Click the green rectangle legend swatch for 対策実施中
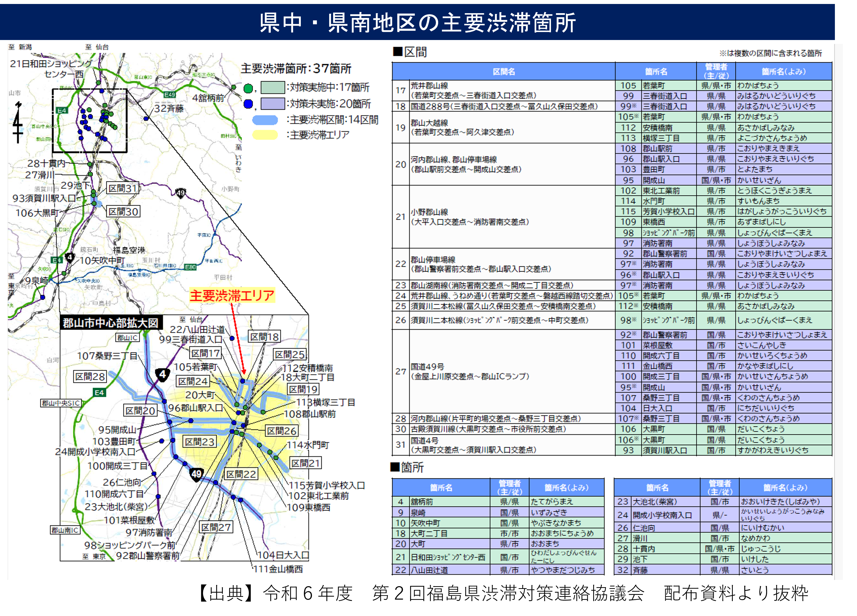The image size is (857, 616). point(273,88)
